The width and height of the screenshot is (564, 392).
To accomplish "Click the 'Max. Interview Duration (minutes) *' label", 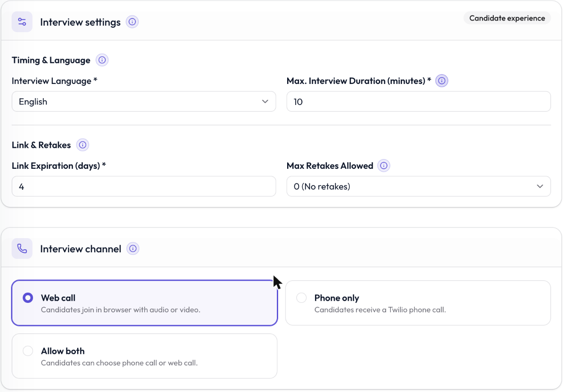I will tap(359, 81).
